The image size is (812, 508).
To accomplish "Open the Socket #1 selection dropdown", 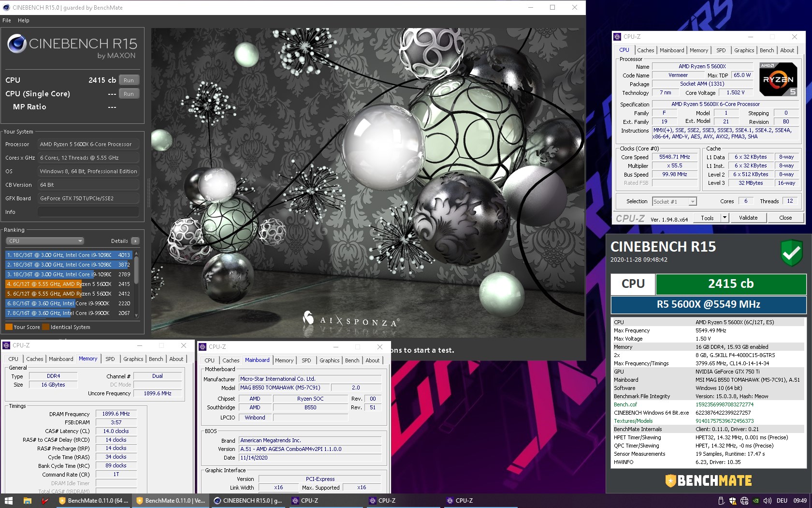I will [x=675, y=202].
